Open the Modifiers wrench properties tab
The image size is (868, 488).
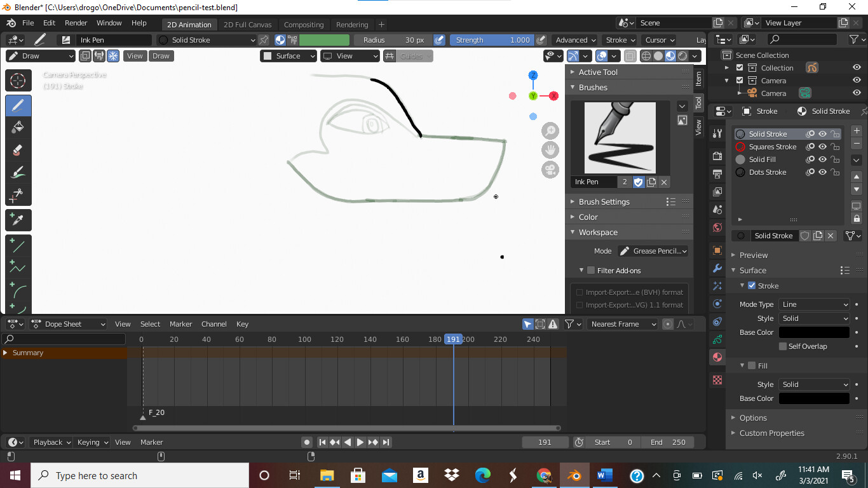pos(717,268)
